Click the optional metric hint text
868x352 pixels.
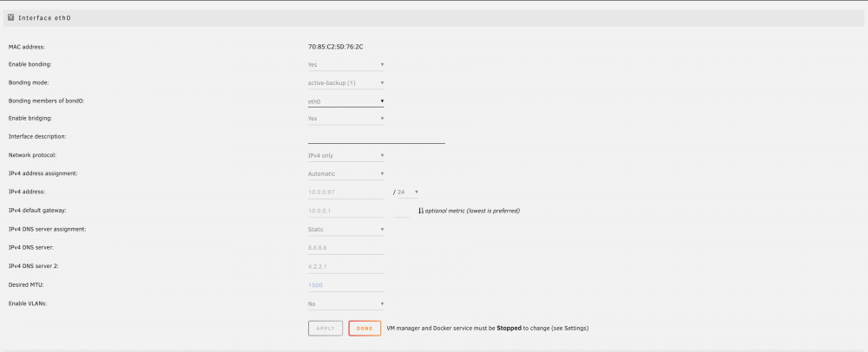472,211
